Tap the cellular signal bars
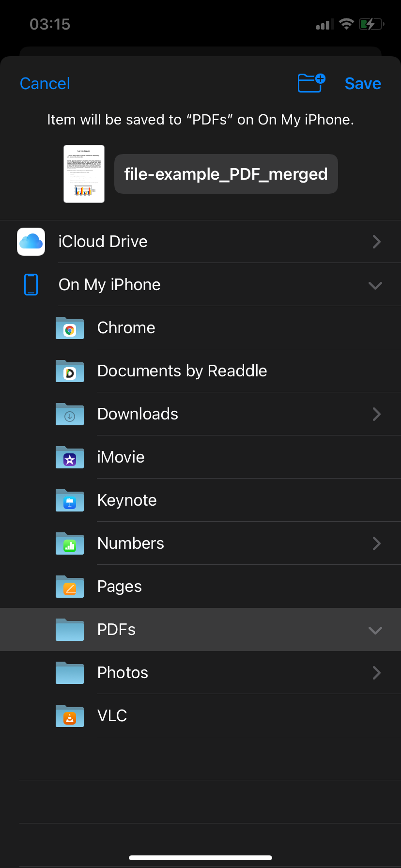 (x=325, y=24)
